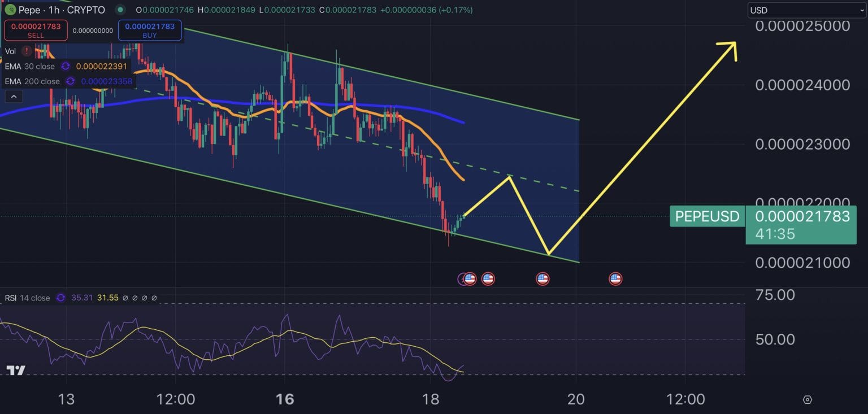Screen dimensions: 868x414
Task: Click the first US flag event marker
Action: tap(469, 278)
